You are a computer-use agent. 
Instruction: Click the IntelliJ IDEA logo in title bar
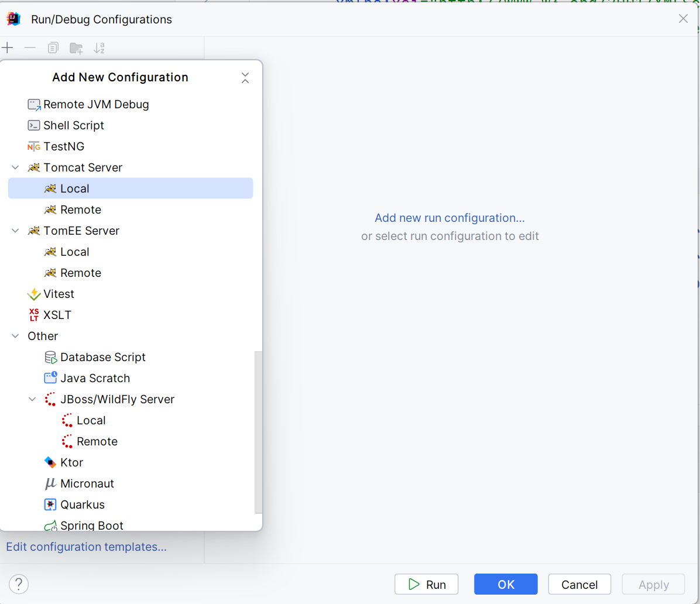click(x=14, y=19)
